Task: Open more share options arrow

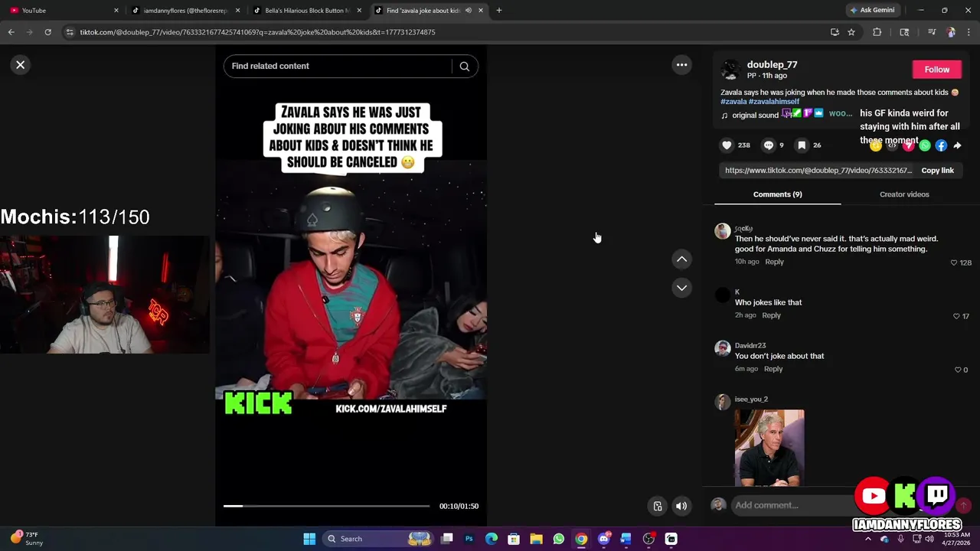Action: point(957,145)
